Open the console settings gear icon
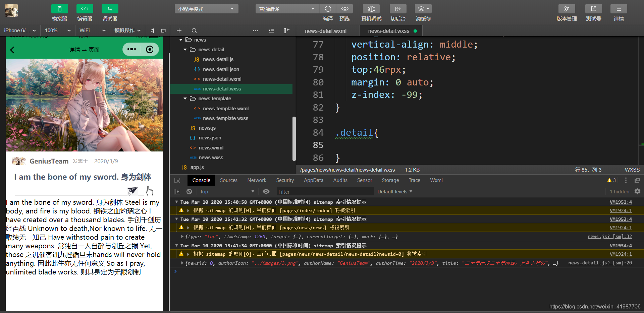The width and height of the screenshot is (644, 313). [x=638, y=191]
